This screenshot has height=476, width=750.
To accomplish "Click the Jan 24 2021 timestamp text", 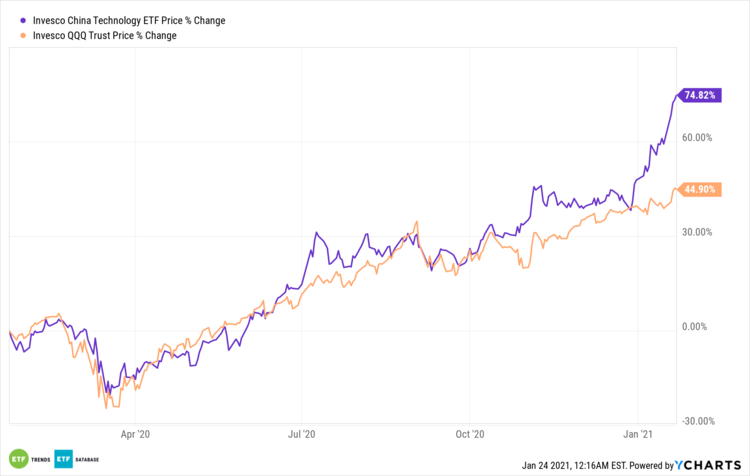I will [x=579, y=465].
